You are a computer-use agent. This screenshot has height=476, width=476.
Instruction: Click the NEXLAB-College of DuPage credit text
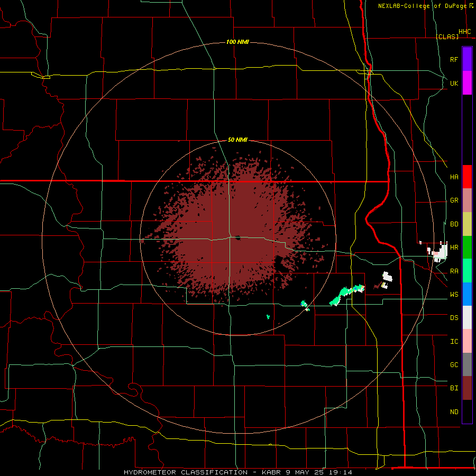tap(422, 6)
